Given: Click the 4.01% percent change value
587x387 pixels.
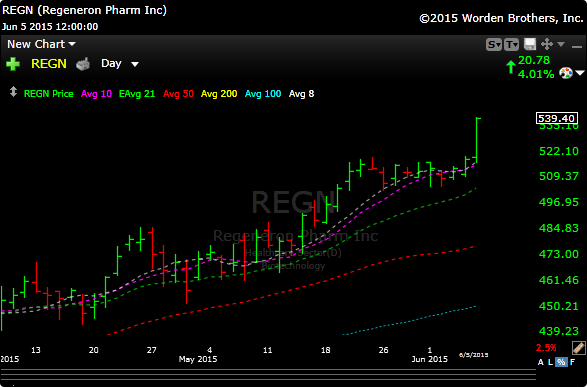Looking at the screenshot, I should [536, 74].
